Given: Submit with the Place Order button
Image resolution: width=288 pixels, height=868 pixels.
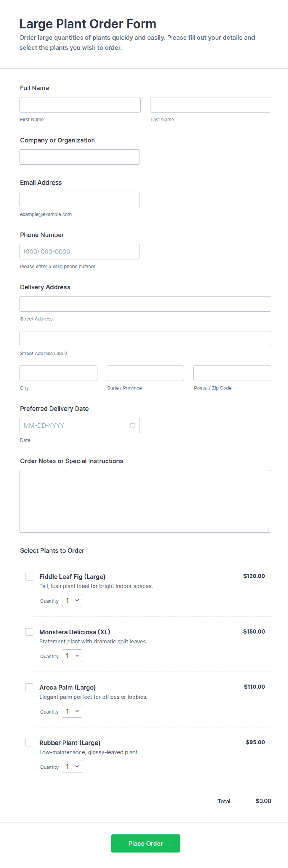Looking at the screenshot, I should pyautogui.click(x=146, y=843).
